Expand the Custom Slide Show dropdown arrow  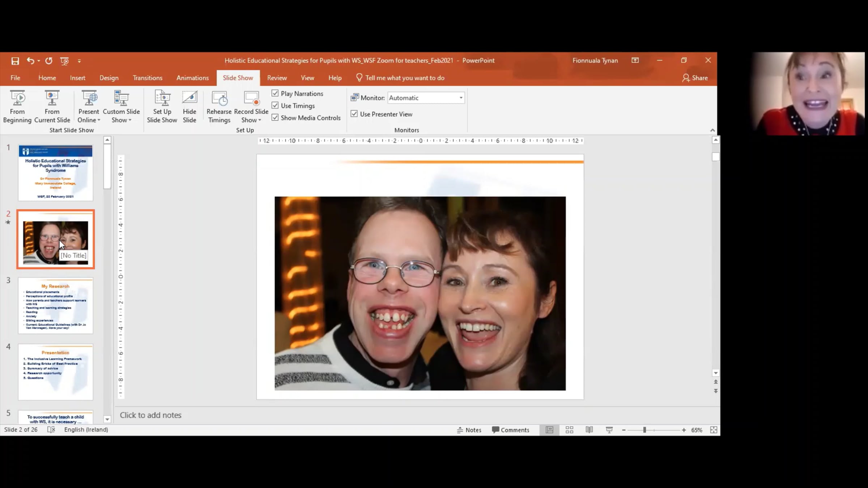pyautogui.click(x=130, y=120)
